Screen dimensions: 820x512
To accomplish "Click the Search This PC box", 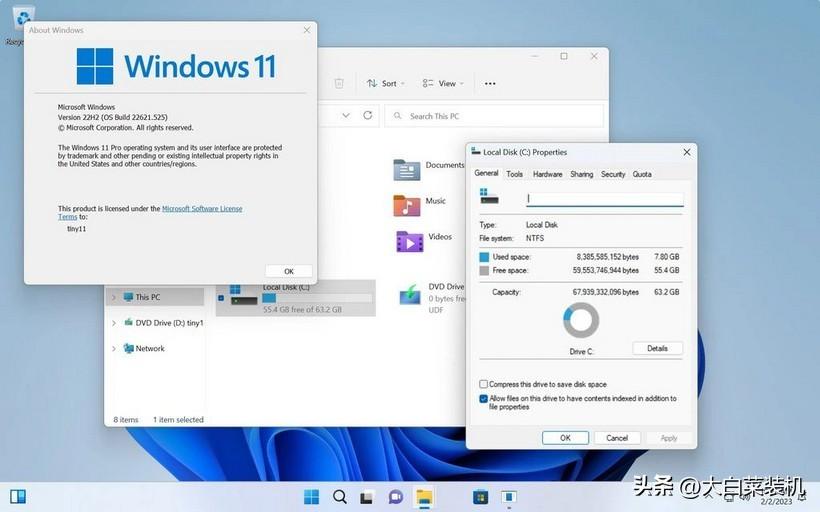I will [x=494, y=116].
